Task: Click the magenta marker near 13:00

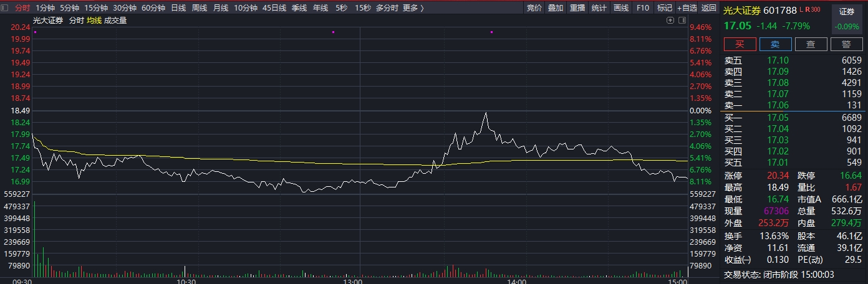Action: coord(334,32)
